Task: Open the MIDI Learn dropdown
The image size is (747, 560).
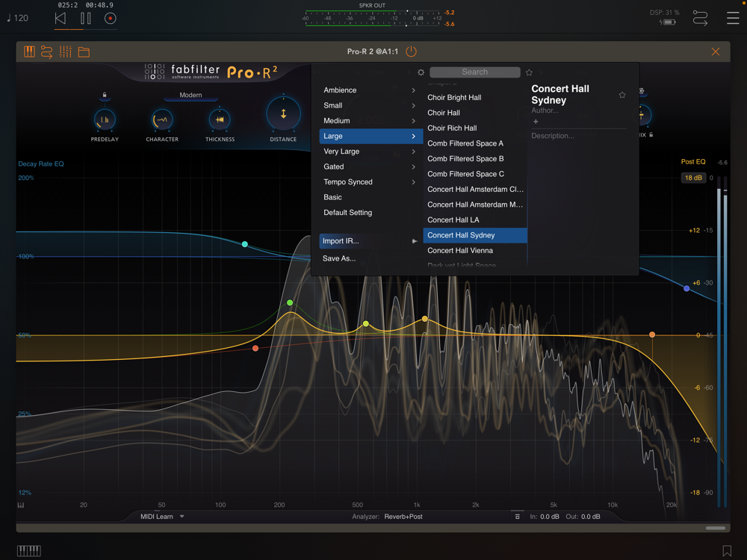Action: point(162,517)
